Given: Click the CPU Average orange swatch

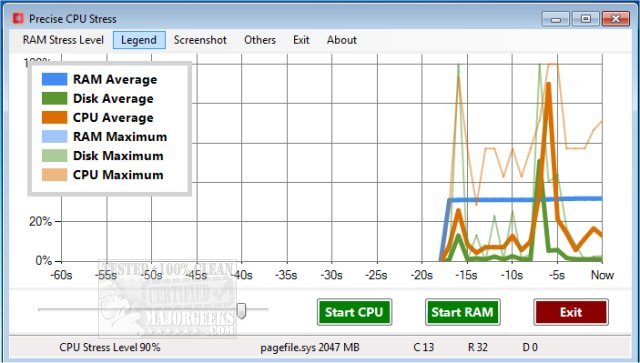Looking at the screenshot, I should 54,118.
